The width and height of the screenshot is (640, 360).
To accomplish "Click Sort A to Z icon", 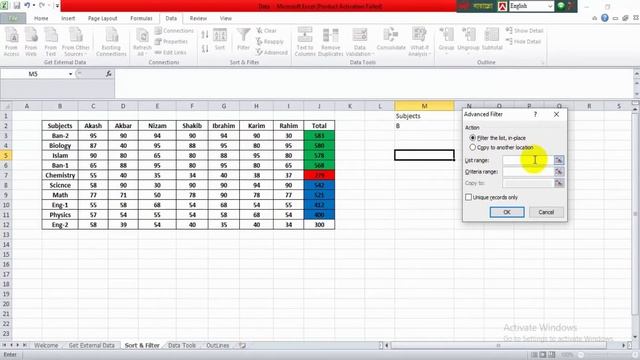I will (x=205, y=35).
